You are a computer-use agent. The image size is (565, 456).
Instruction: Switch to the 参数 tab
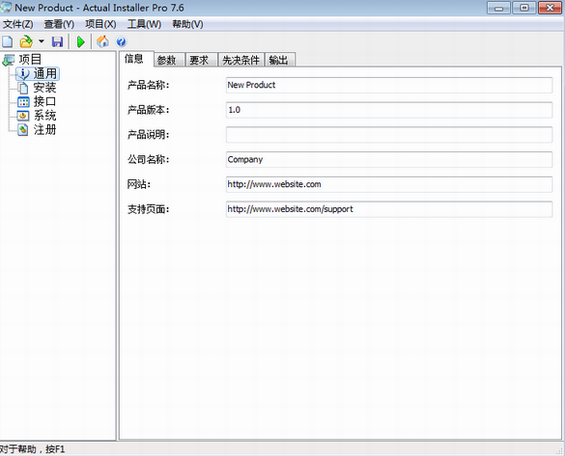(169, 60)
